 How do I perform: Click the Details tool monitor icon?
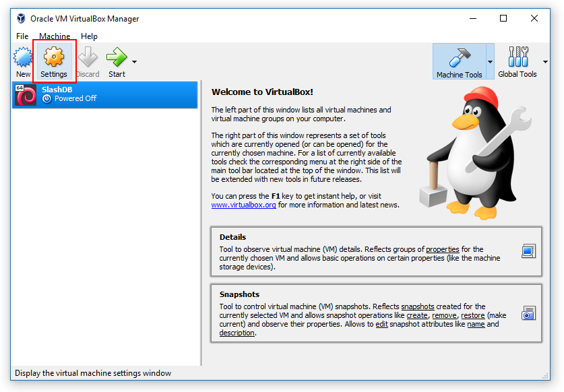[x=528, y=251]
